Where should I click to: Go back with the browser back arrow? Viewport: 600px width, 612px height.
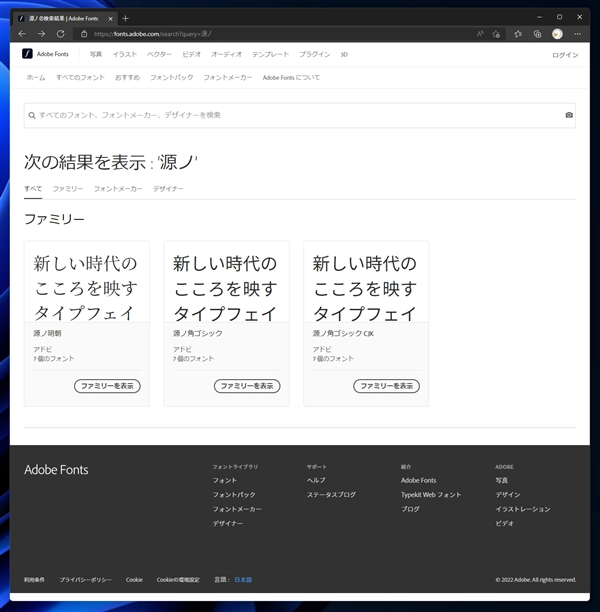click(x=22, y=34)
